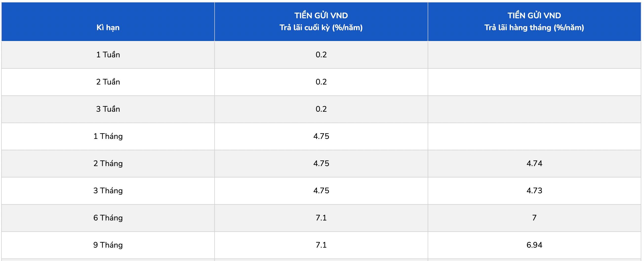Select the "Trả lãi cuối kỳ" column header

[321, 22]
